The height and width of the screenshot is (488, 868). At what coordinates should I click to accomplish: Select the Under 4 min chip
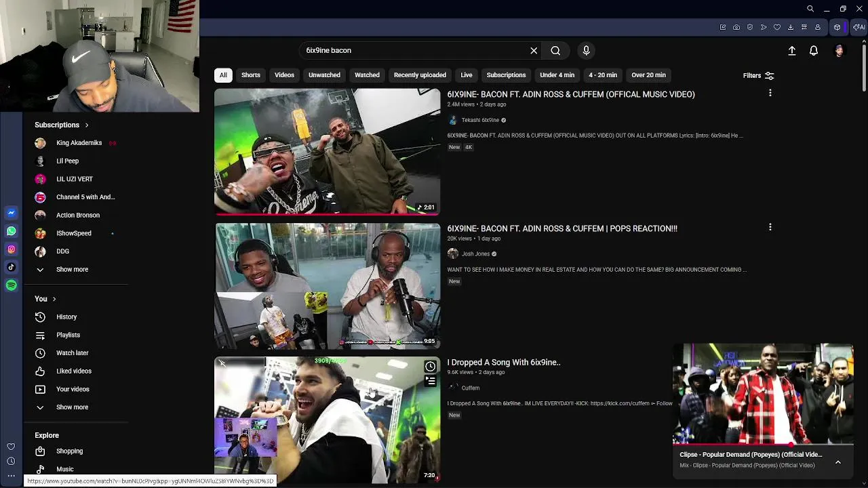click(557, 75)
